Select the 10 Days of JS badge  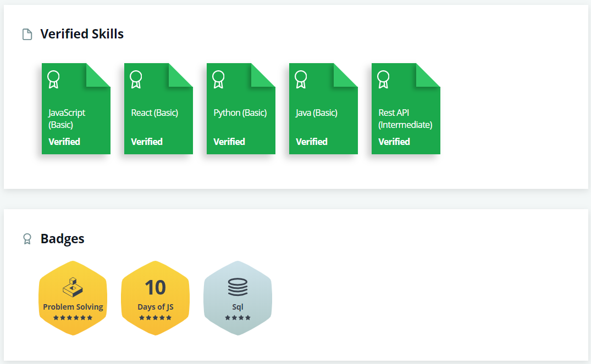pyautogui.click(x=155, y=297)
